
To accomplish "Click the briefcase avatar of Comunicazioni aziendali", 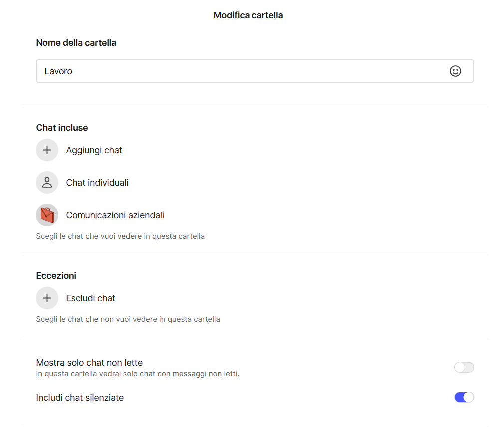I will [x=47, y=215].
